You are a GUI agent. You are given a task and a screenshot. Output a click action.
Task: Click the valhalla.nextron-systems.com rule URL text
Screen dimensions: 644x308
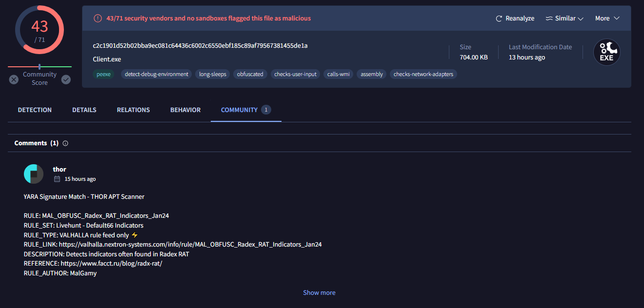[x=190, y=244]
